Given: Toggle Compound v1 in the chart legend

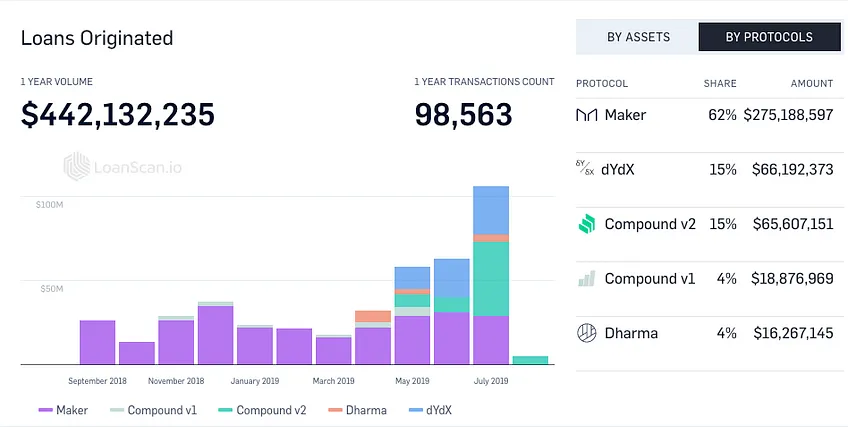Looking at the screenshot, I should pos(154,410).
